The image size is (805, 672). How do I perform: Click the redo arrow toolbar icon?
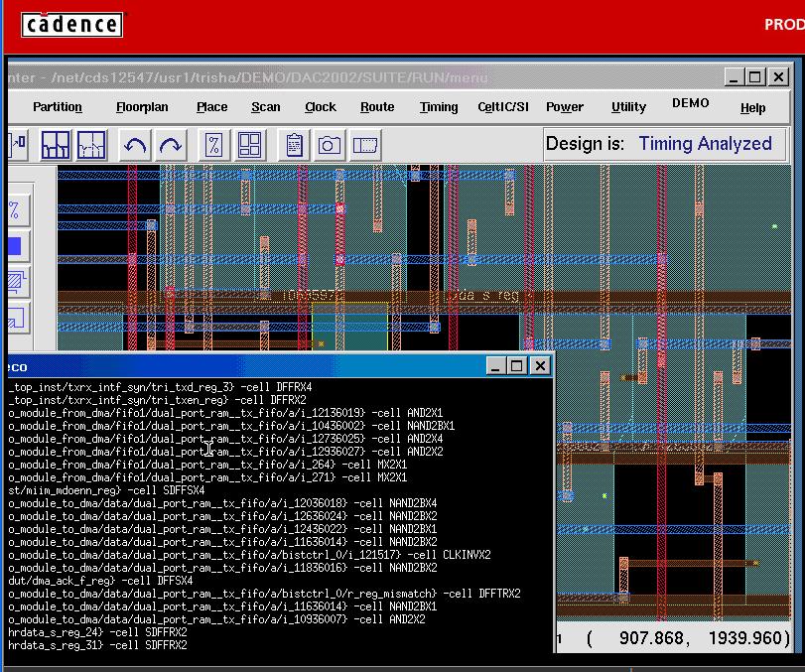[x=170, y=146]
